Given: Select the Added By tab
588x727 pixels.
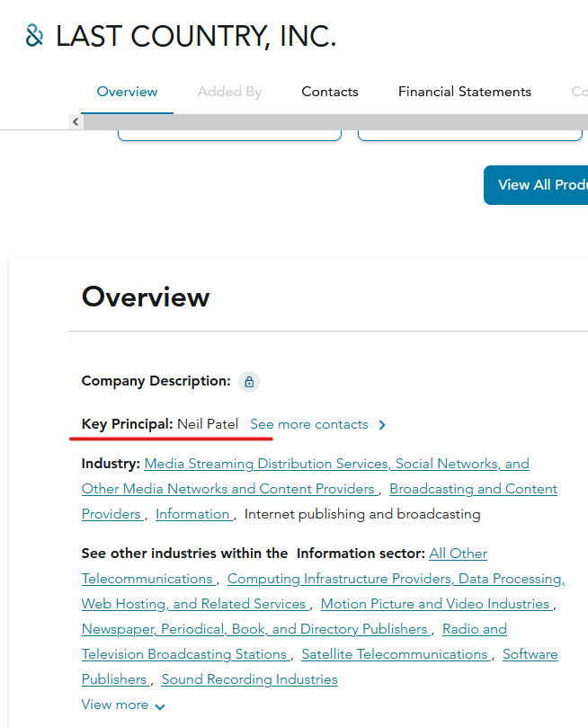Looking at the screenshot, I should point(229,92).
